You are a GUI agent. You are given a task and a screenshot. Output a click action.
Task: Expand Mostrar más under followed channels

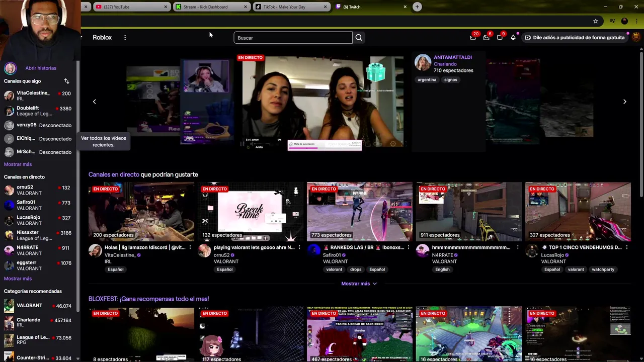pyautogui.click(x=18, y=164)
